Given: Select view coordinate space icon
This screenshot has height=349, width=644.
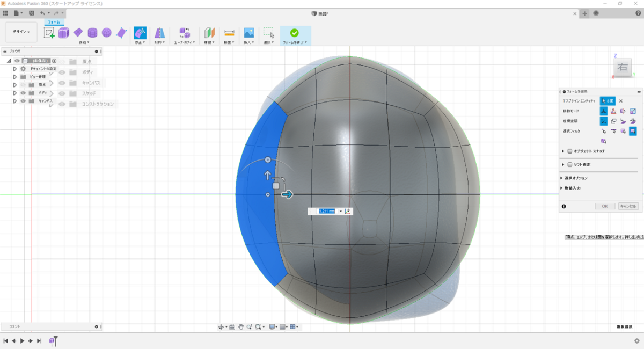Looking at the screenshot, I should [613, 121].
